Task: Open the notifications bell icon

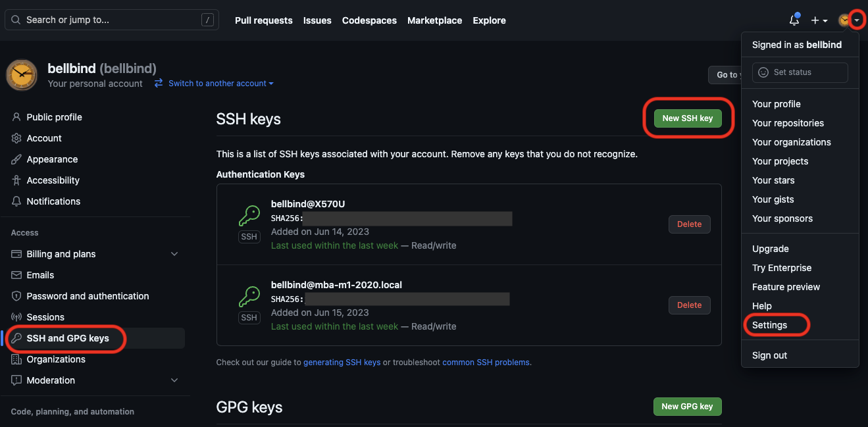Action: tap(794, 20)
